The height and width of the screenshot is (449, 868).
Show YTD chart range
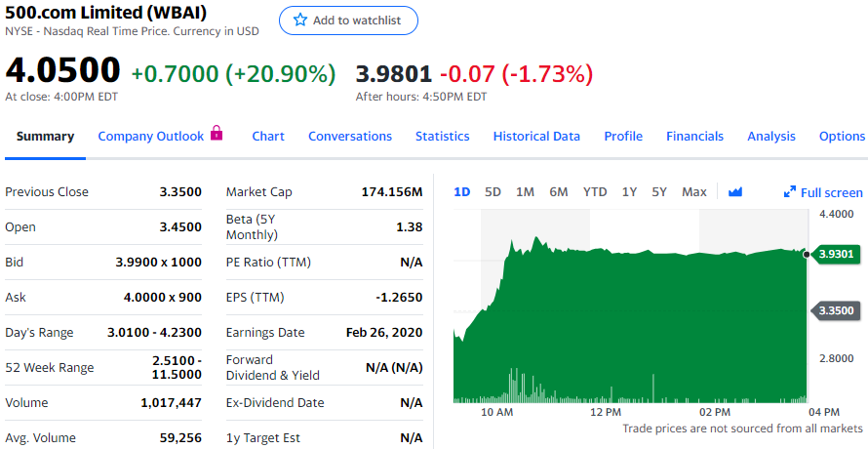(595, 191)
